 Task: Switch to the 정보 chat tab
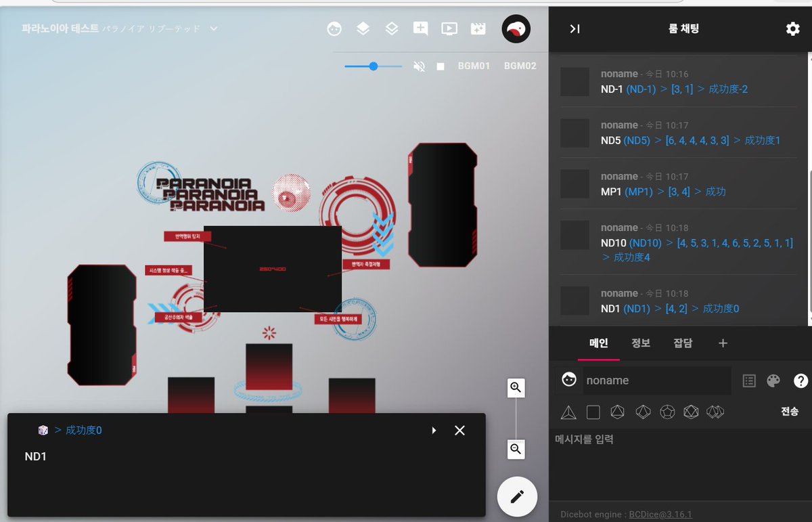[641, 343]
